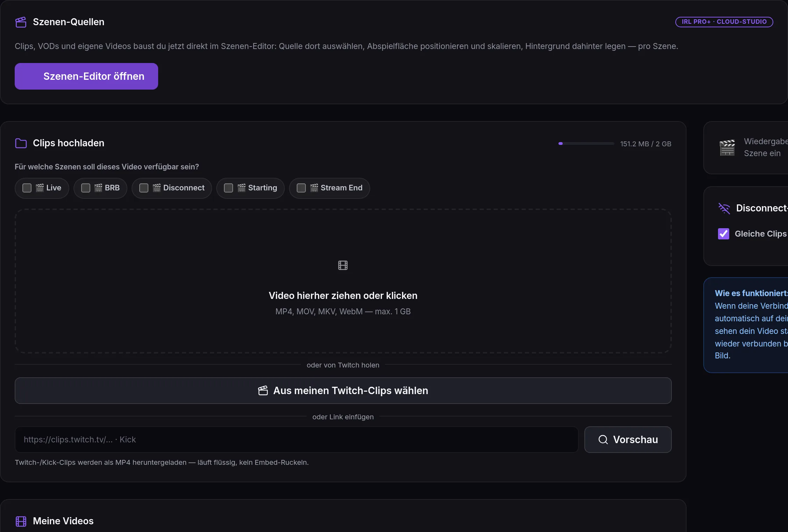Screen dimensions: 788x532
Task: Enable the BRB scene checkbox
Action: (86, 188)
